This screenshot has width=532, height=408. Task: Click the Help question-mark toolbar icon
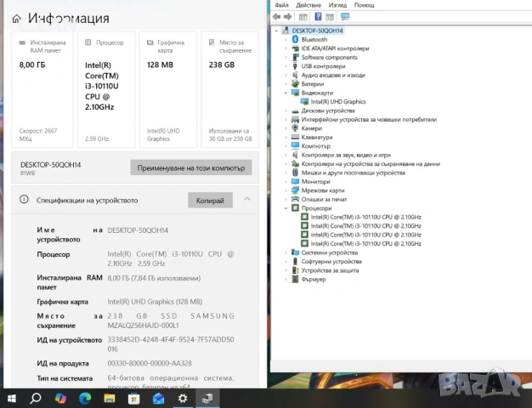tap(318, 17)
